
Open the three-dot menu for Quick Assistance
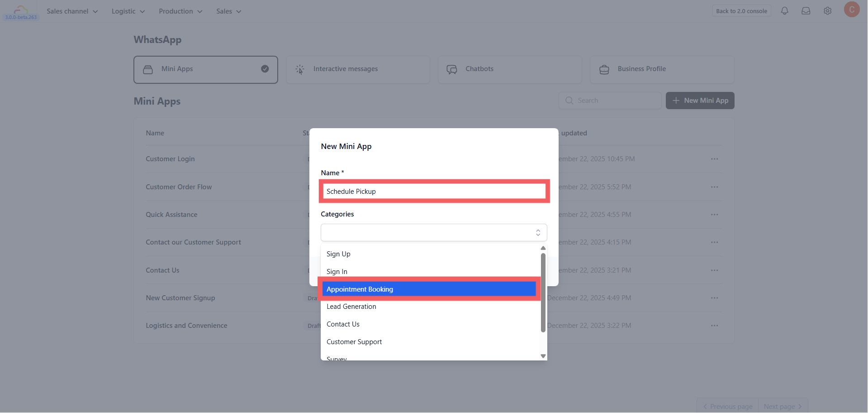[x=714, y=215]
